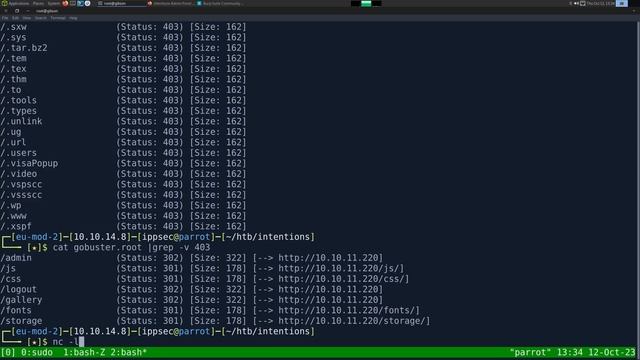Click the /css result line
This screenshot has height=360, width=640.
coord(204,279)
